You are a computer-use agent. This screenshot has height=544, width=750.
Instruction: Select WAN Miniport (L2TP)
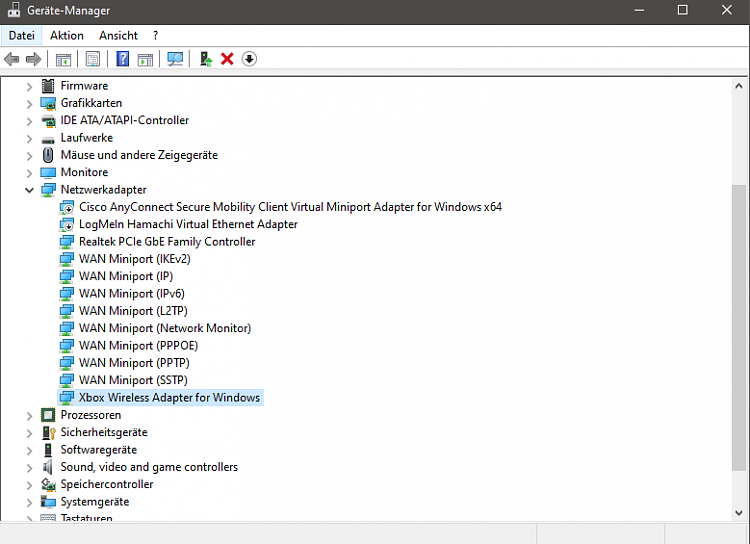click(x=133, y=311)
